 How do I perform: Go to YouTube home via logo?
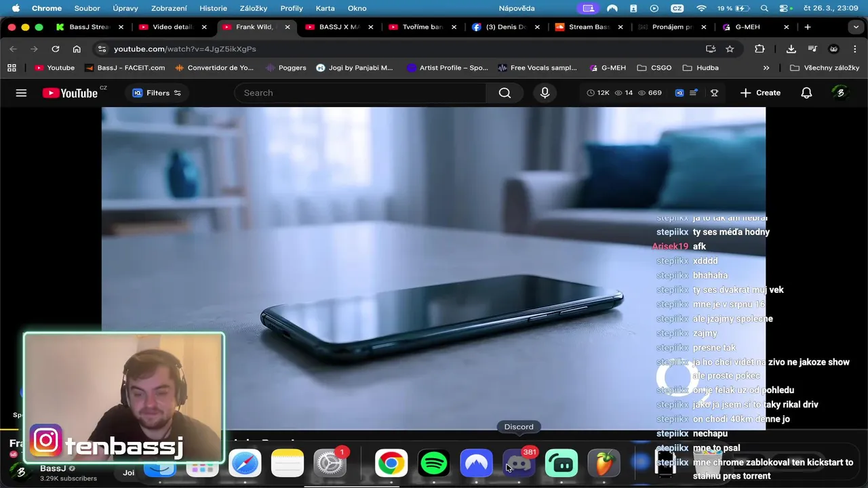[71, 93]
